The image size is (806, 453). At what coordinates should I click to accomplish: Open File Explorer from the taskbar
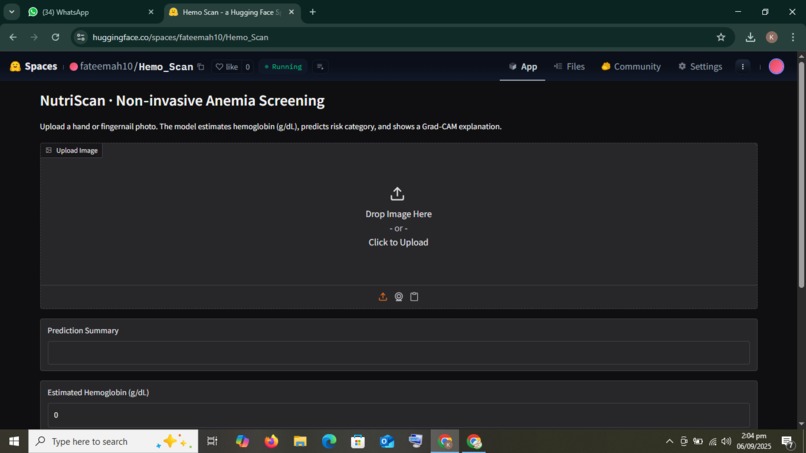300,441
